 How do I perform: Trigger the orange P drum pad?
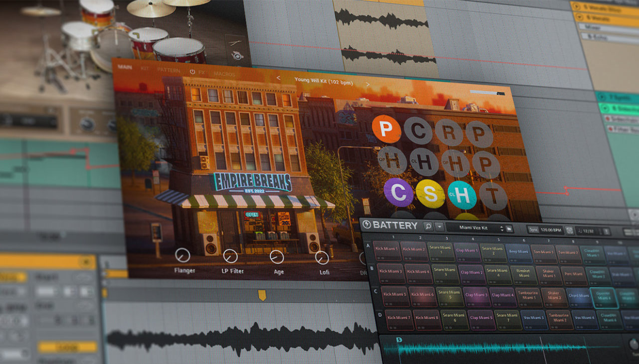click(386, 129)
